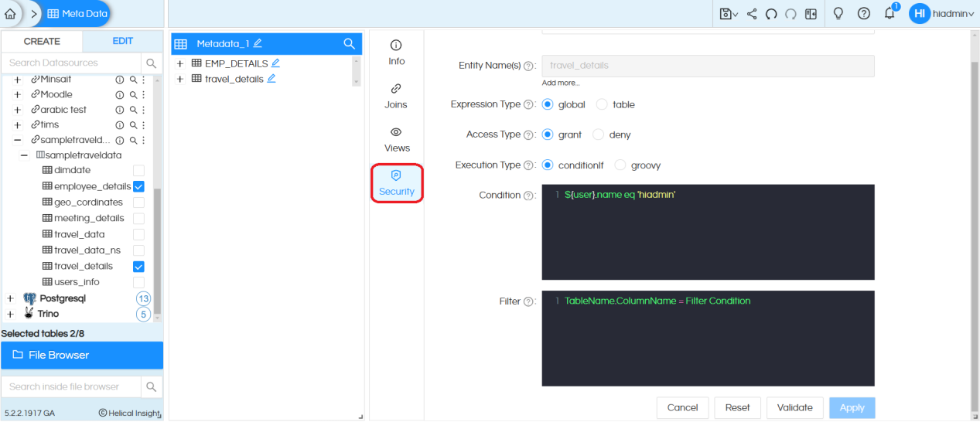Screen dimensions: 980x422
Task: Expand the tims datasource node
Action: 17,125
